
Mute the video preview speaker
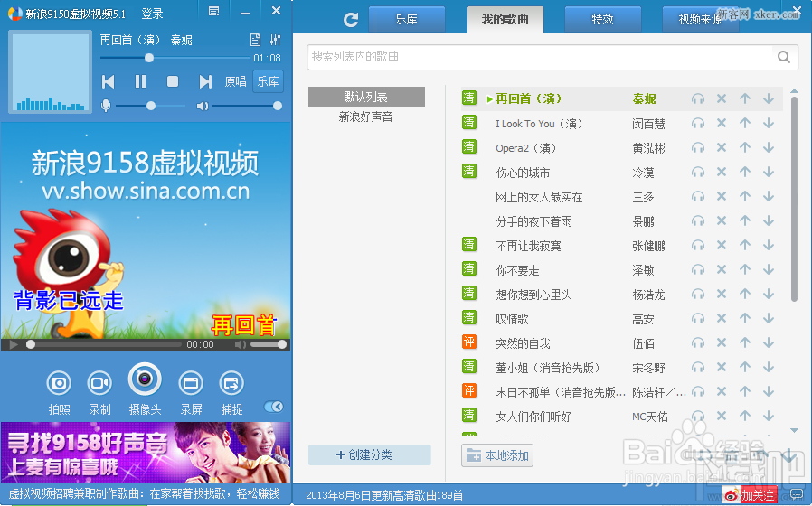click(x=241, y=344)
